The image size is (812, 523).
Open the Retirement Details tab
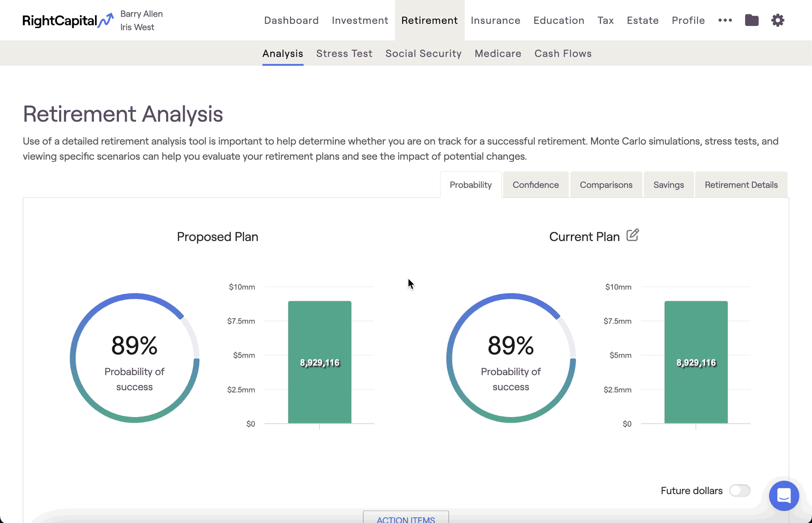tap(741, 185)
